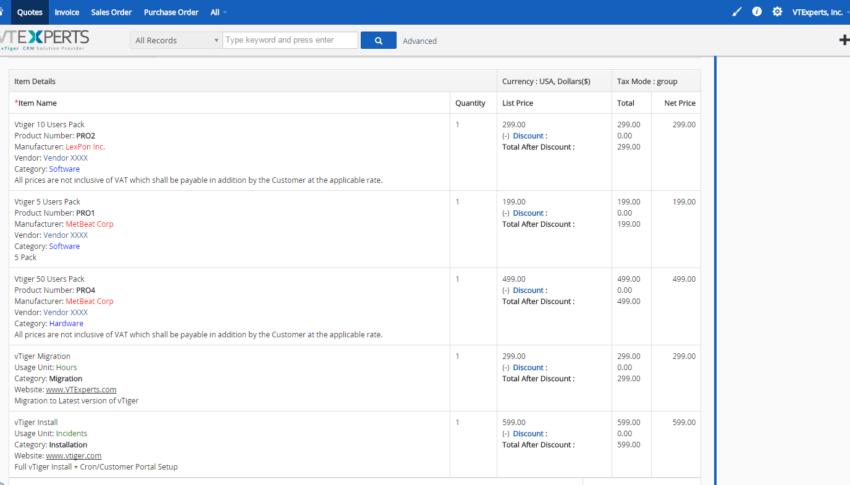
Task: Open the www.VTExperts.com website link
Action: click(81, 390)
